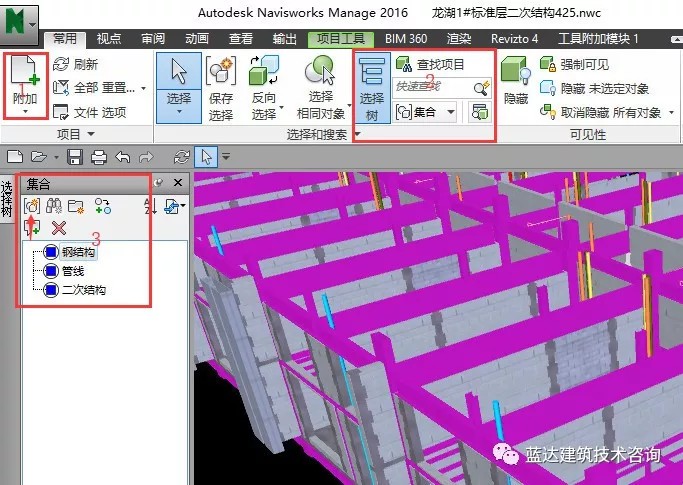Screen dimensions: 683x485
Task: Sort sets with the A-Z icon
Action: pos(152,206)
